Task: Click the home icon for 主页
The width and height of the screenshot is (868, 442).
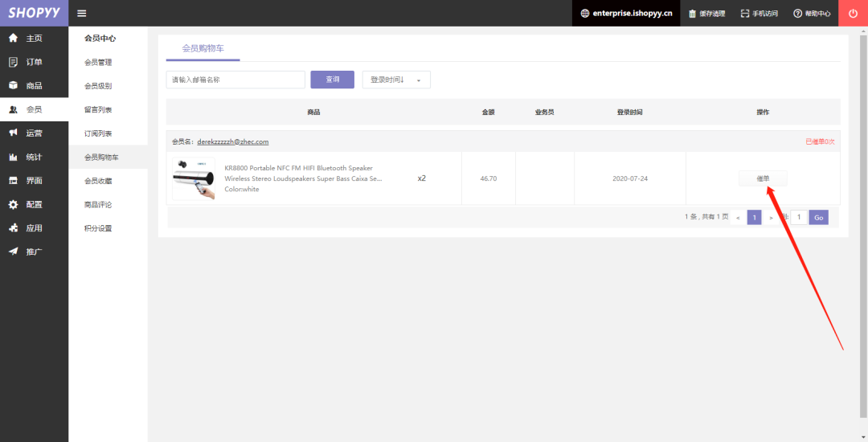Action: tap(14, 38)
